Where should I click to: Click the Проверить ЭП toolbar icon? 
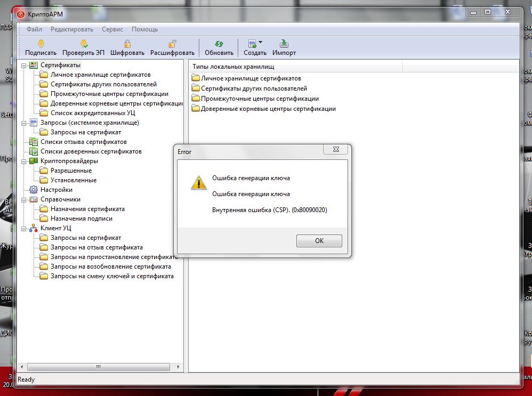83,44
